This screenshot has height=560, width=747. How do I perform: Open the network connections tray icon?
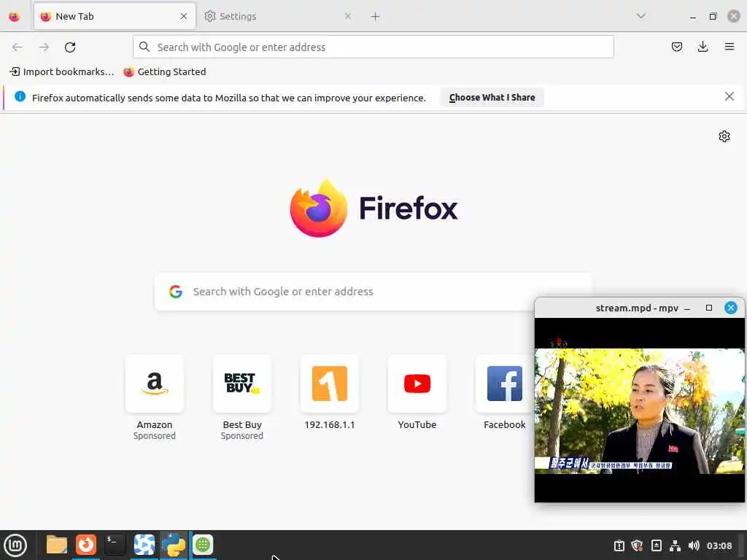point(675,545)
